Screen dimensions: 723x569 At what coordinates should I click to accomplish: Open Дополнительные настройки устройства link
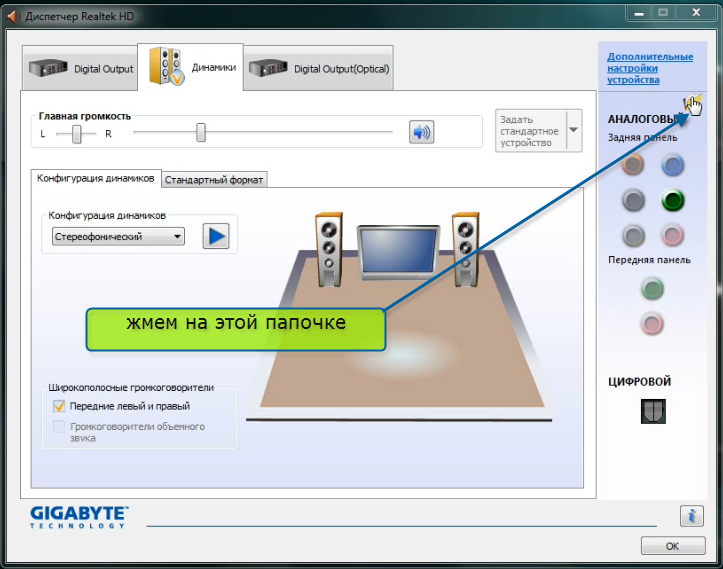(650, 68)
